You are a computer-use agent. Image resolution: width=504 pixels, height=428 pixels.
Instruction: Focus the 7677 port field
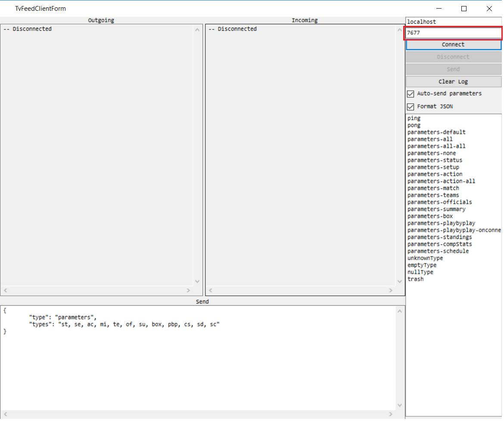[453, 33]
